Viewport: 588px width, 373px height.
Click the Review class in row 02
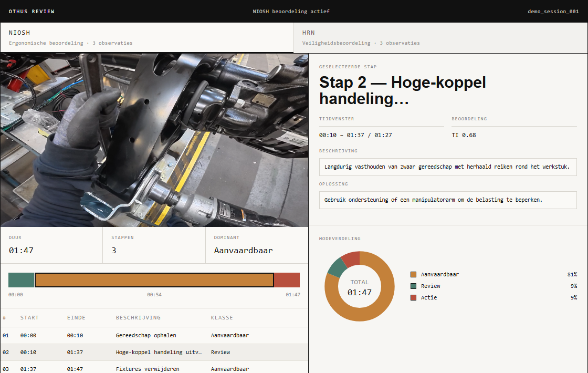click(x=220, y=353)
